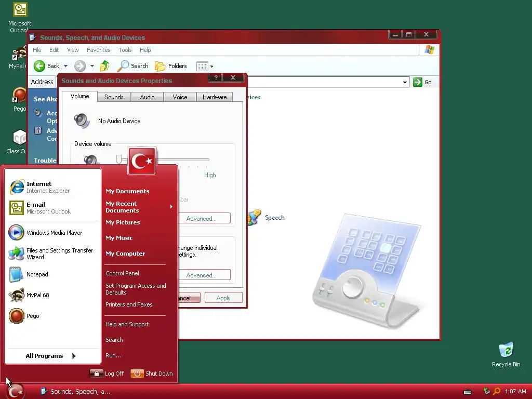Open the Speech control panel icon

[267, 218]
